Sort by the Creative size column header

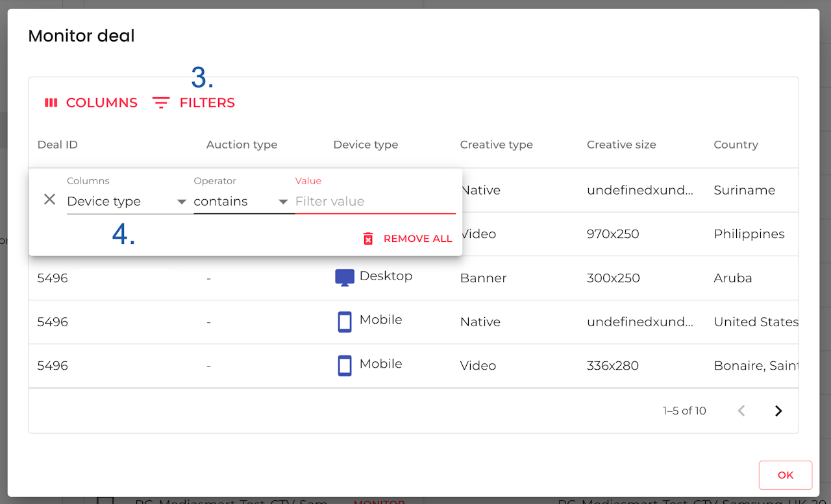(x=621, y=145)
